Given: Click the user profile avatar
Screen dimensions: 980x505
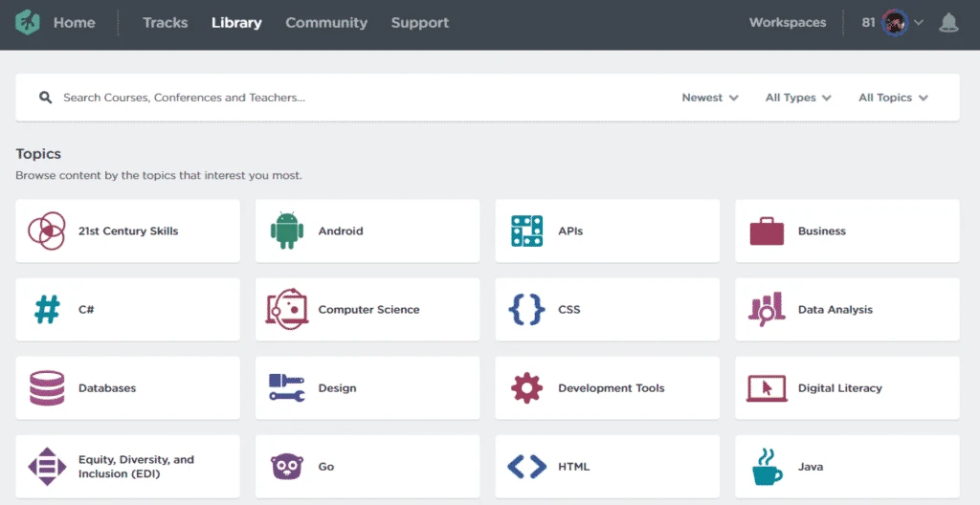Looking at the screenshot, I should [895, 23].
